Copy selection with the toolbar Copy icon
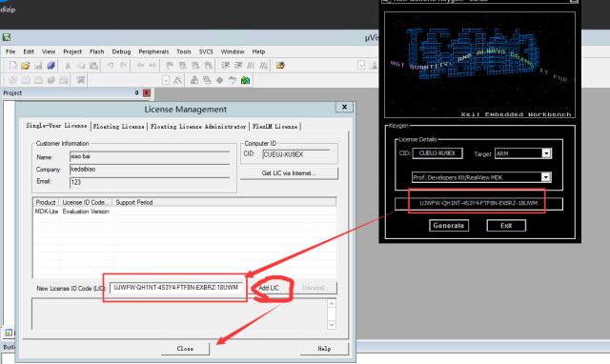 81,66
